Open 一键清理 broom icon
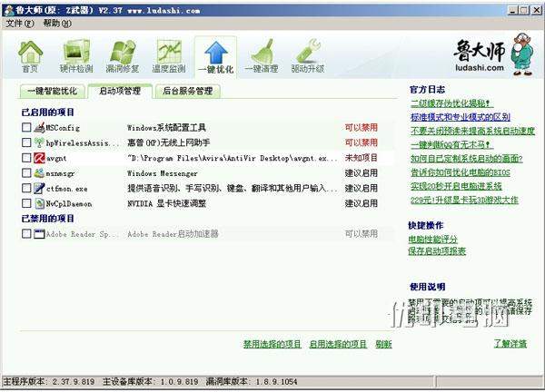The width and height of the screenshot is (545, 392). 262,56
